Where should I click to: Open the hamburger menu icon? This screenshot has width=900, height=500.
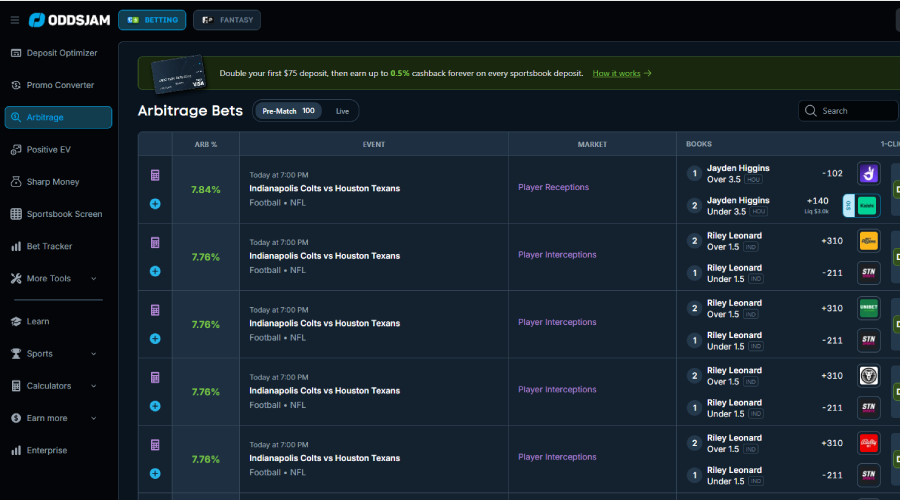tap(15, 20)
